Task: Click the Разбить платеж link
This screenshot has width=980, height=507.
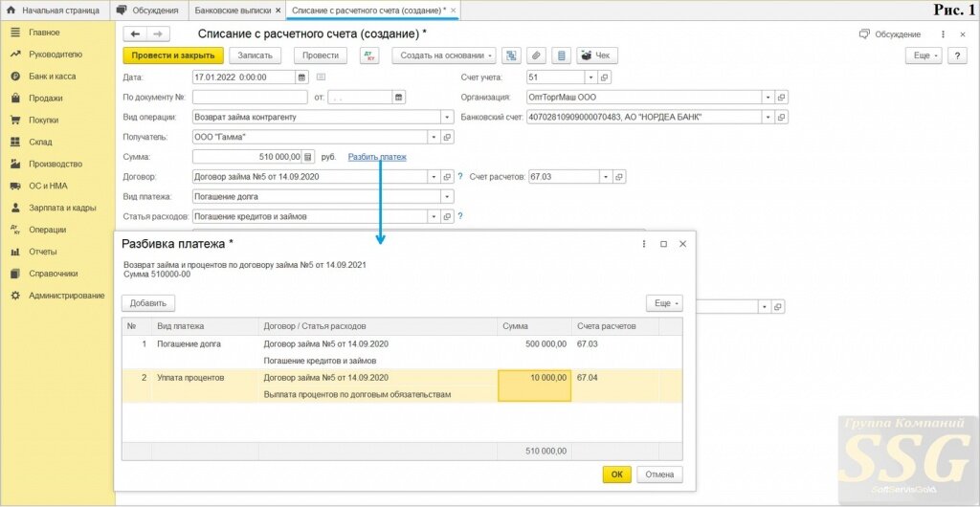Action: pos(377,157)
